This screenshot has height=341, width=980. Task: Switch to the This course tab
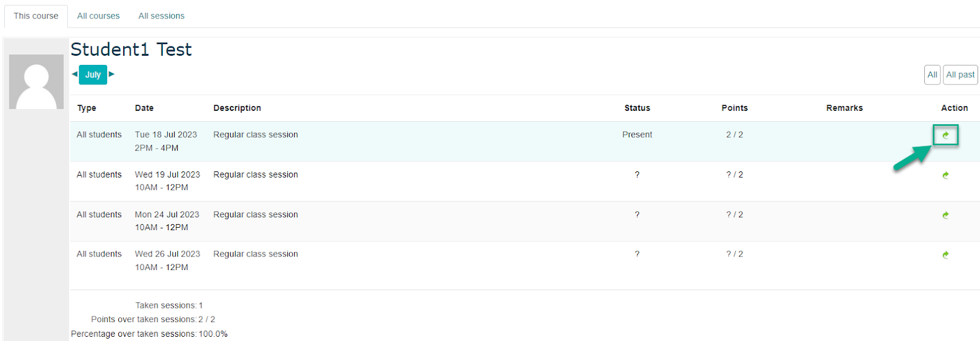(x=36, y=16)
